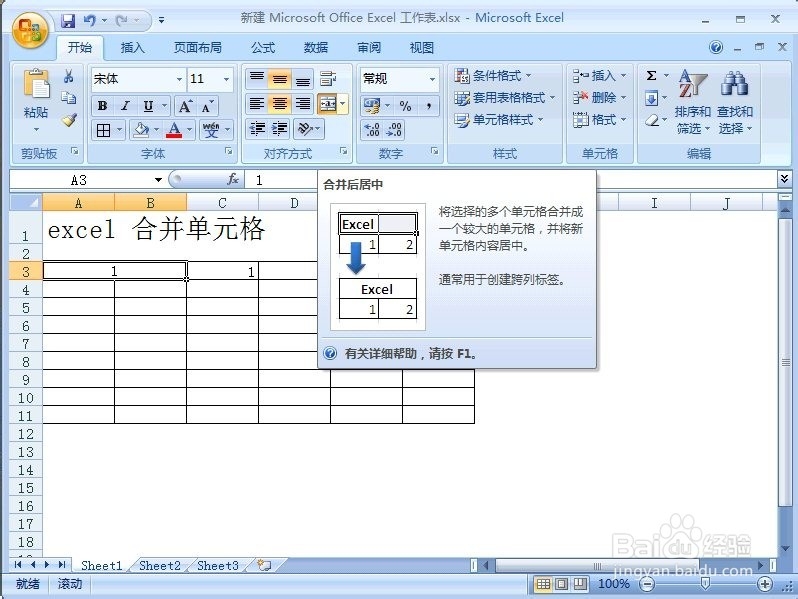Click the Merge and Center button
This screenshot has width=798, height=599.
327,104
